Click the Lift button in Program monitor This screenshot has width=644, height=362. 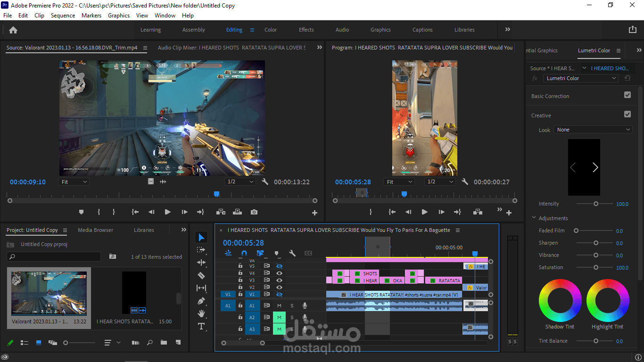click(478, 212)
